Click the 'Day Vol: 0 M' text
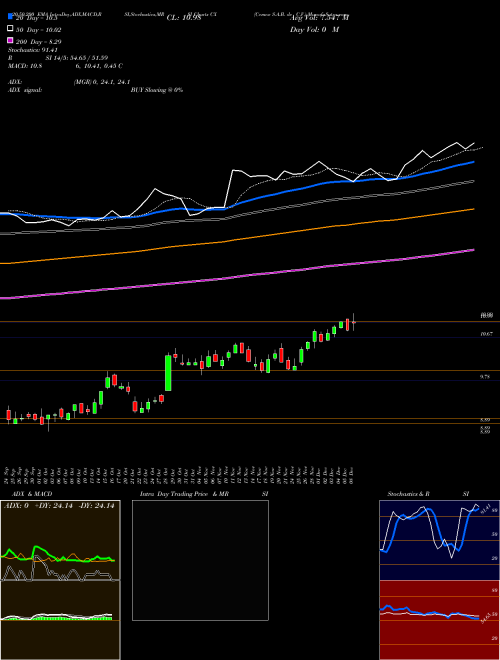This screenshot has height=660, width=500. tap(314, 30)
